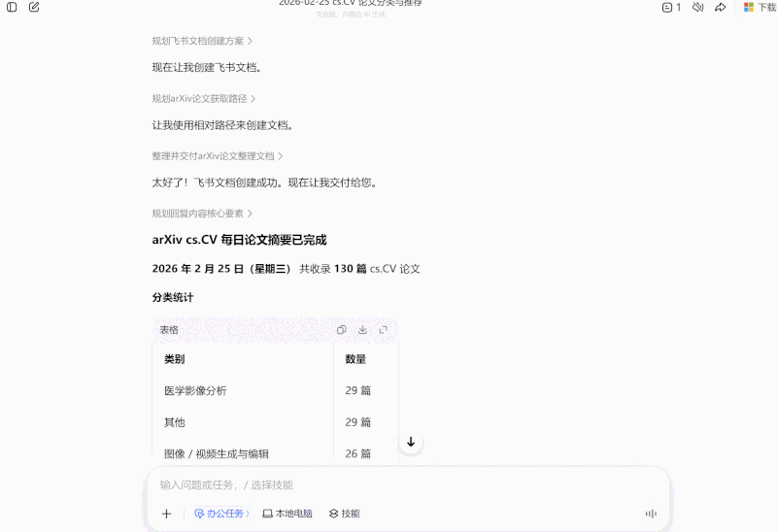Start voice input with waveform icon
The image size is (777, 532).
[651, 514]
